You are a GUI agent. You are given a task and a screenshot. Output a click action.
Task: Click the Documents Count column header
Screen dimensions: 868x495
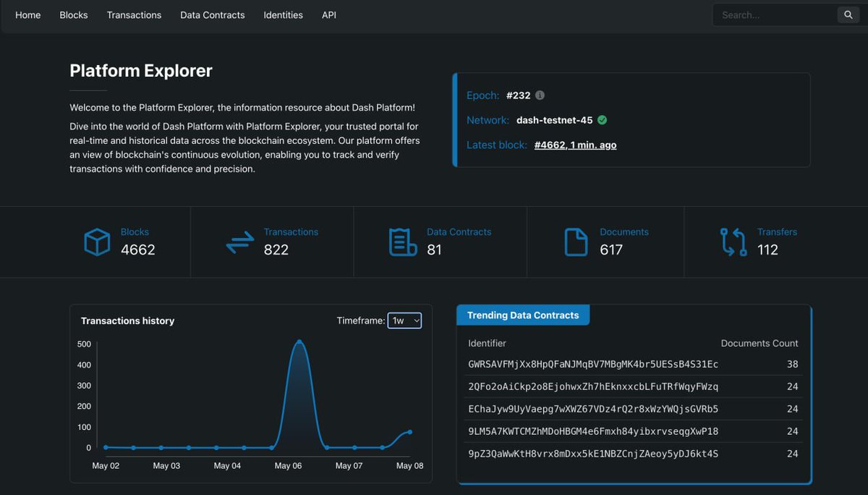pos(759,343)
